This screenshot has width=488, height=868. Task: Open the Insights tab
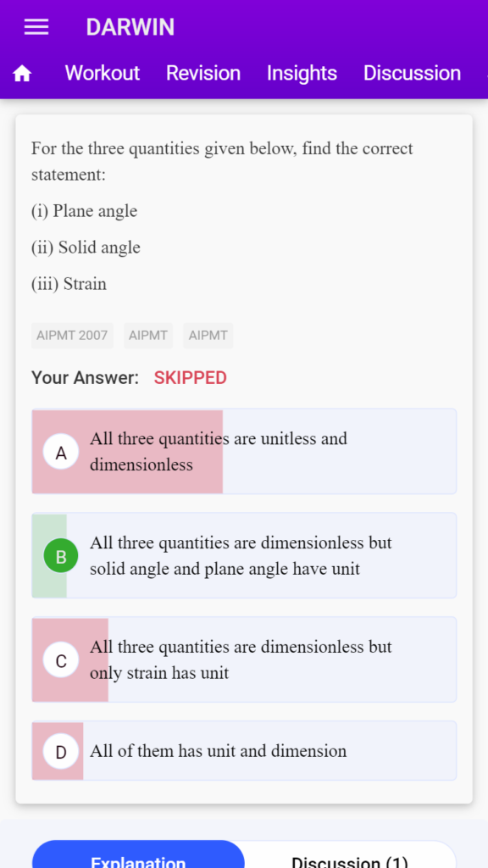(302, 73)
